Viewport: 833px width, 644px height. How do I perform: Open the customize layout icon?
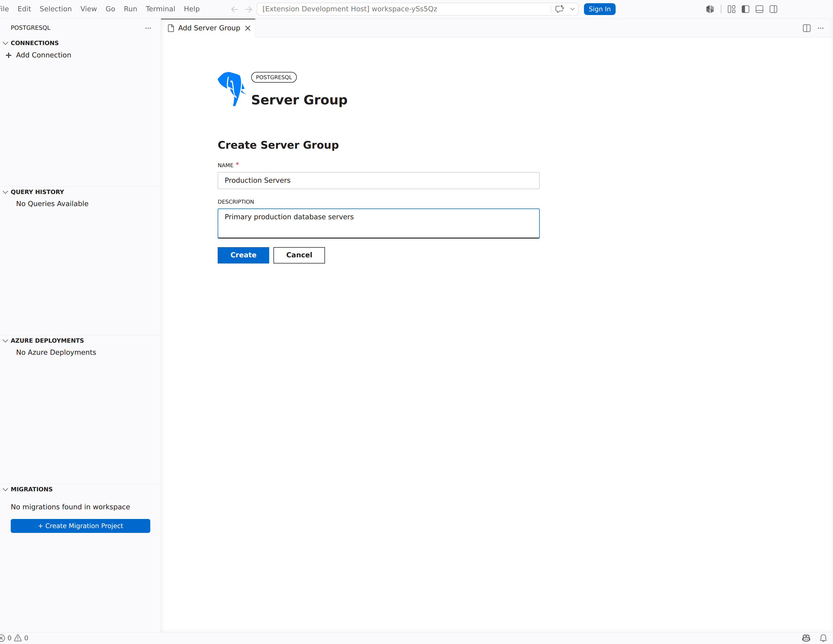pyautogui.click(x=731, y=9)
